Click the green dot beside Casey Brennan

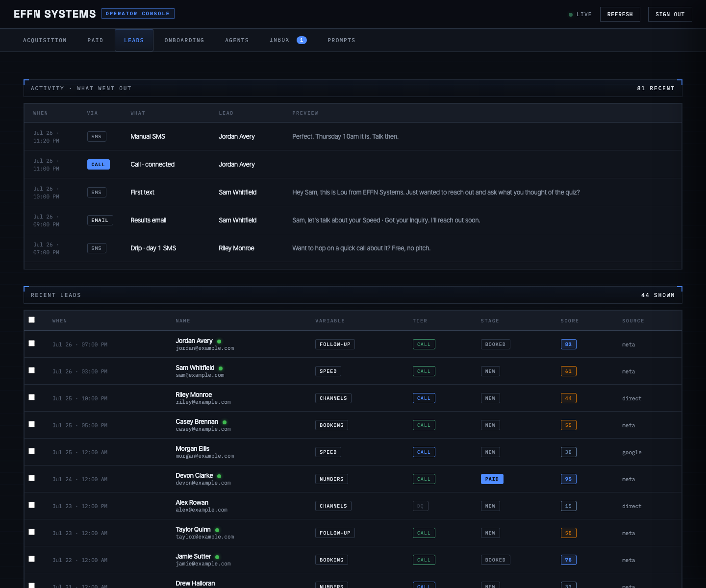pyautogui.click(x=225, y=422)
